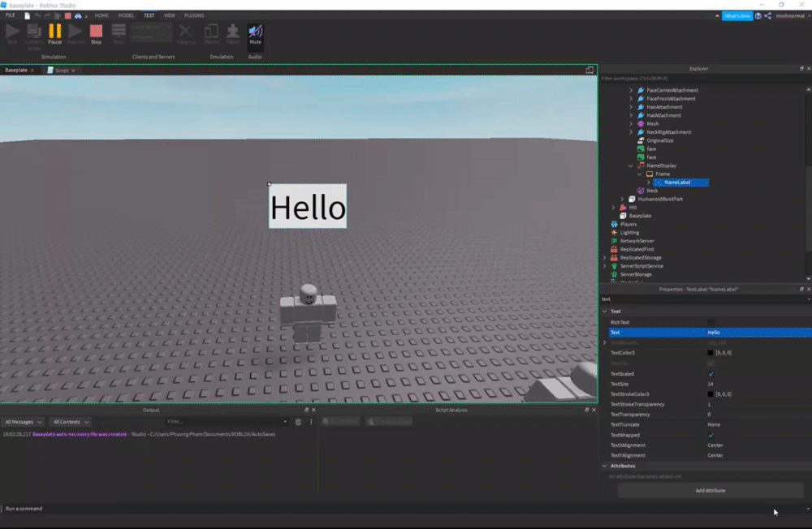This screenshot has width=812, height=529.
Task: Expand the HairAttachment tree node
Action: pyautogui.click(x=631, y=107)
